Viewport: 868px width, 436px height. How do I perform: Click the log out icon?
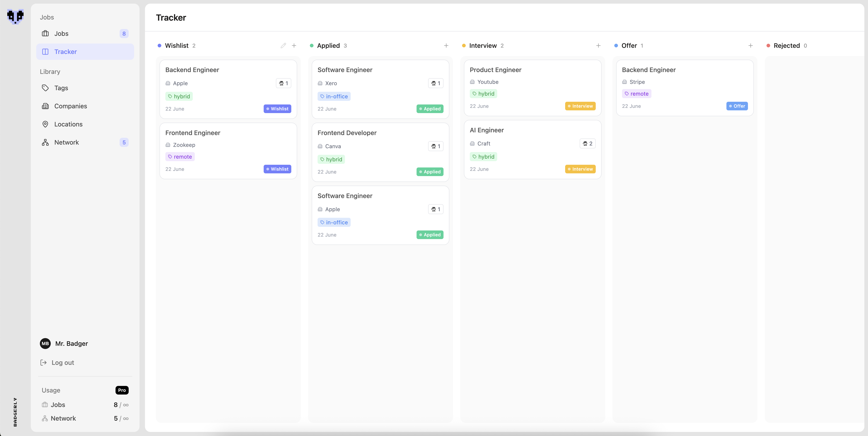pos(43,363)
